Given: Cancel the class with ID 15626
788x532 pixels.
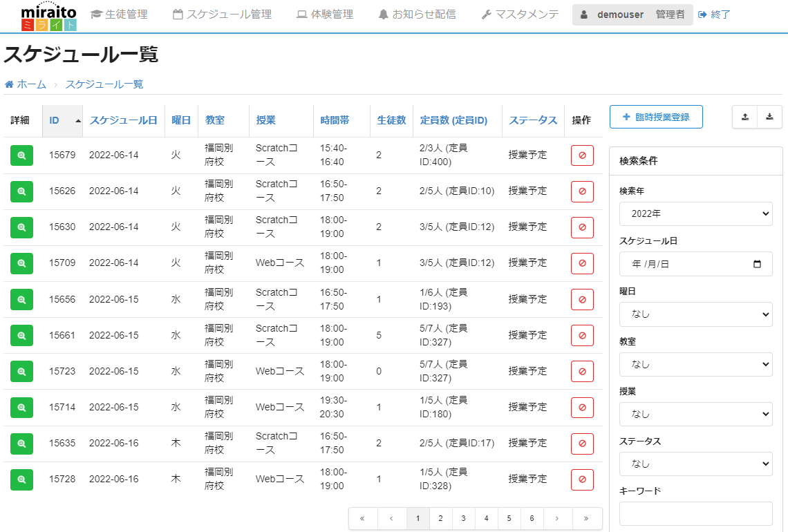Looking at the screenshot, I should coord(582,191).
